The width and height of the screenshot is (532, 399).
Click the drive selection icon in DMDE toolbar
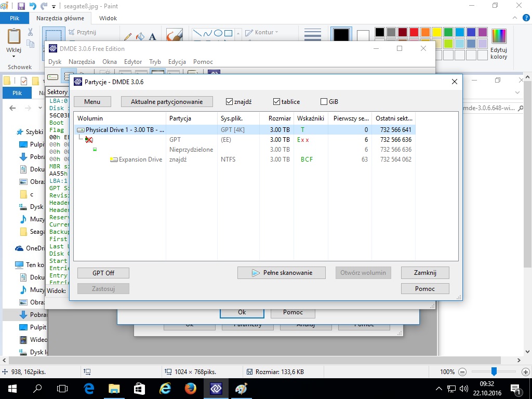tap(52, 77)
